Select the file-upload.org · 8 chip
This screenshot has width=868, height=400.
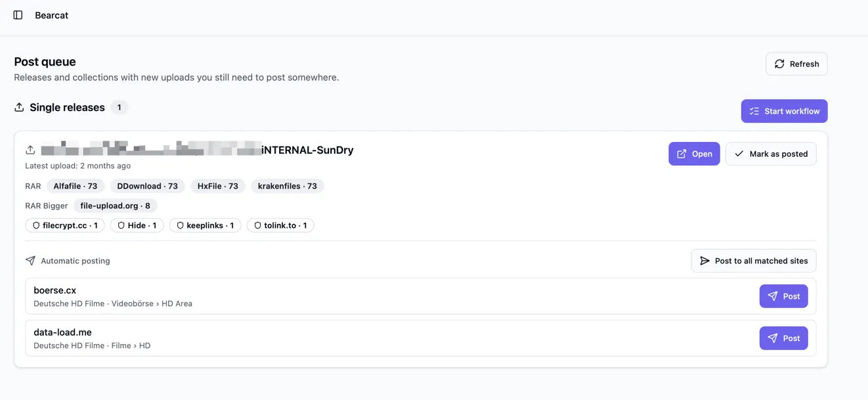pos(115,206)
